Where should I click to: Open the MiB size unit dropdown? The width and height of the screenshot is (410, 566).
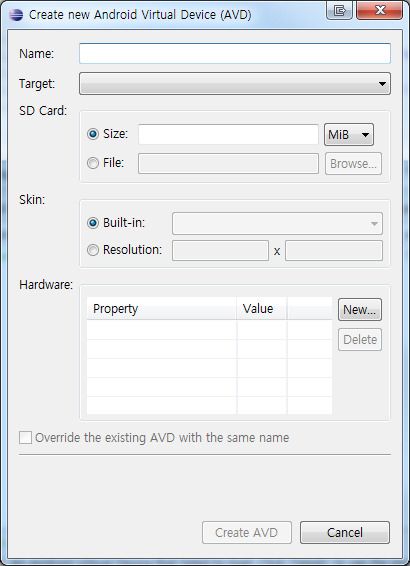pos(349,135)
